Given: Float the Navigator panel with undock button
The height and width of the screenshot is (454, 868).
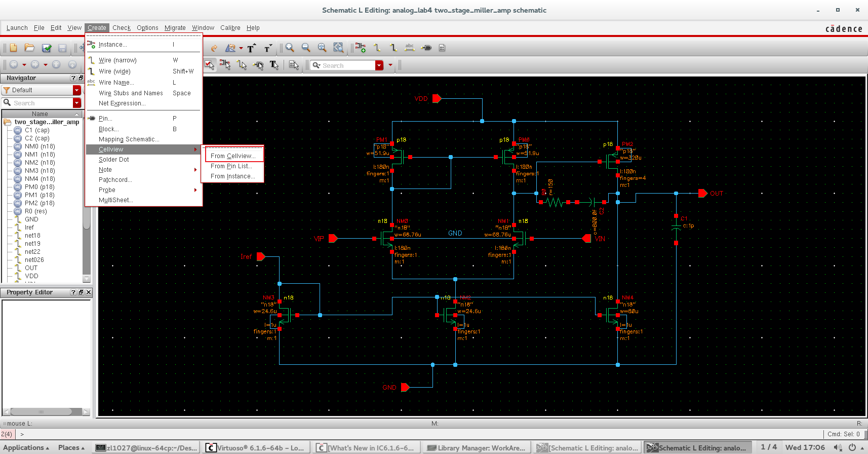Looking at the screenshot, I should coord(81,78).
